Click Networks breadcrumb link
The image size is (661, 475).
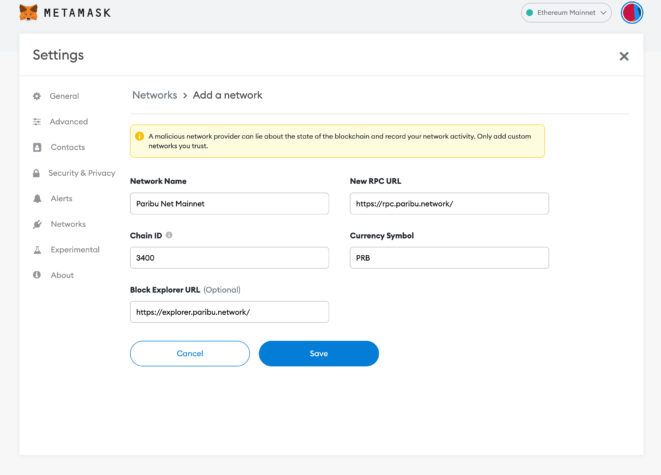coord(155,95)
